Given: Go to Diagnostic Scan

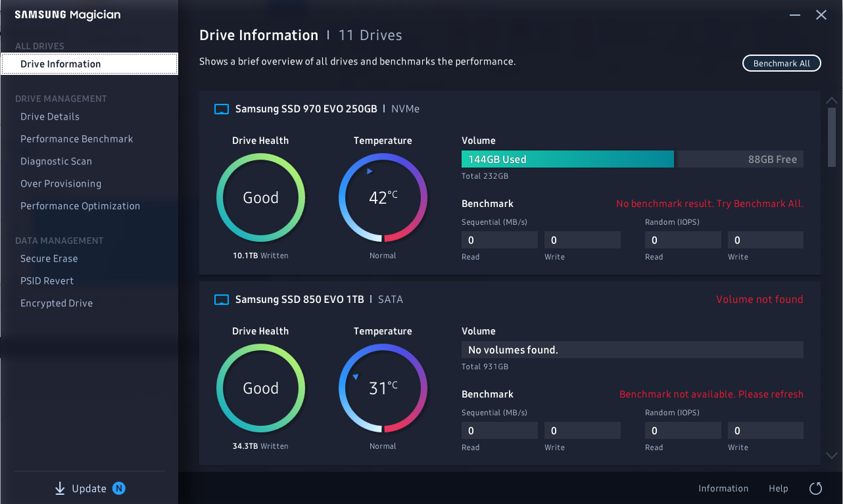Looking at the screenshot, I should click(x=56, y=161).
